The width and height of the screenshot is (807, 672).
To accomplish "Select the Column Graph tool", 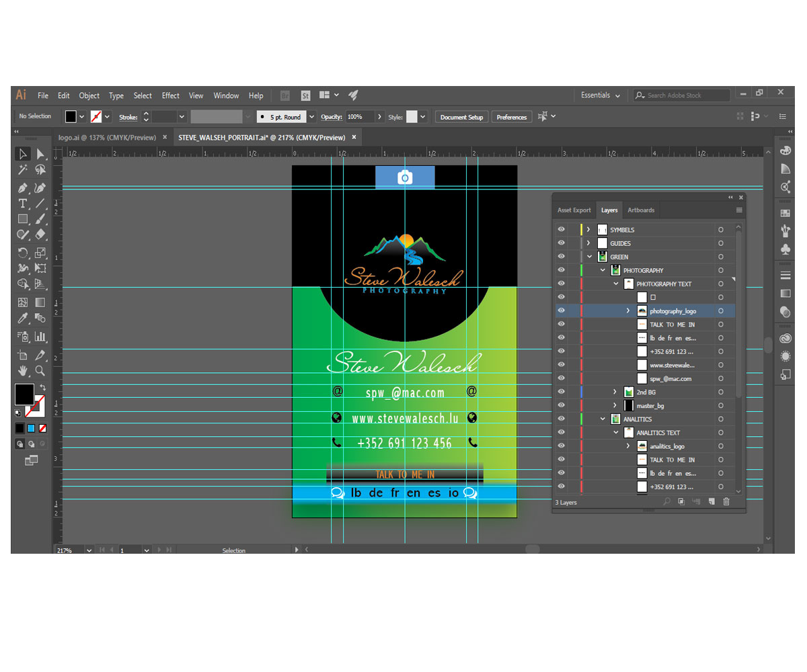I will (x=40, y=336).
